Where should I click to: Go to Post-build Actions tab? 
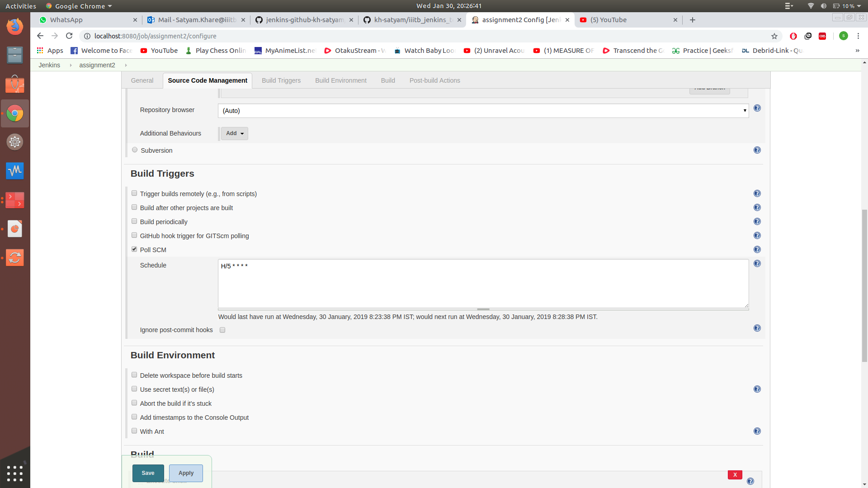tap(434, 80)
